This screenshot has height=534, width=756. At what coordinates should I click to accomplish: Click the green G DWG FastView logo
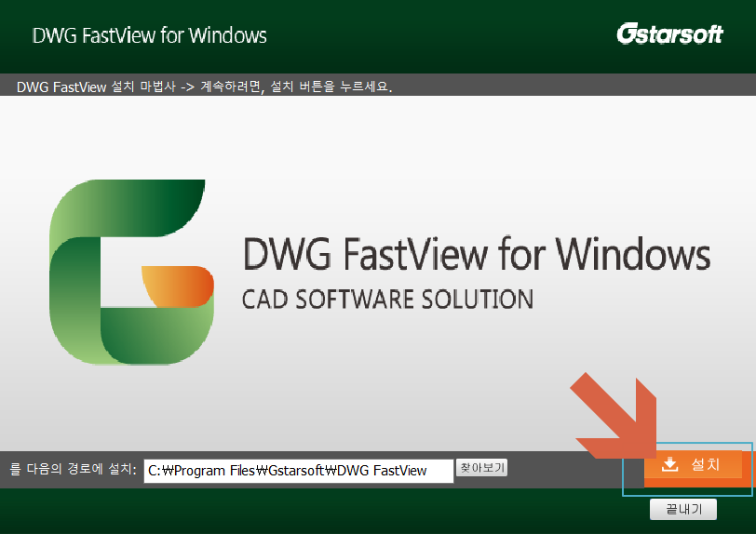coord(131,272)
